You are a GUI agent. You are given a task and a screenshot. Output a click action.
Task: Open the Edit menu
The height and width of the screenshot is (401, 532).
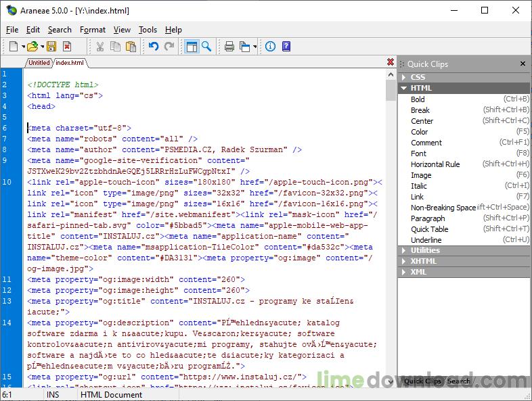point(33,30)
